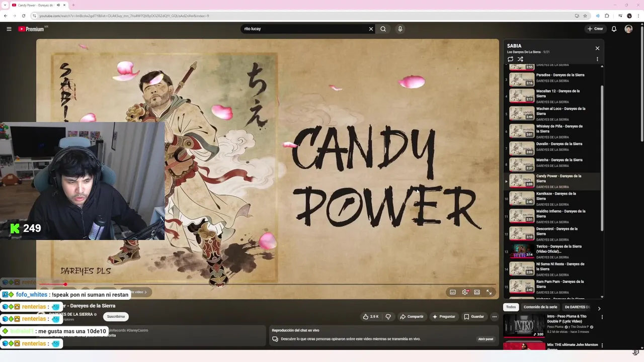This screenshot has width=644, height=362.
Task: Click the browser back arrow
Action: click(6, 16)
